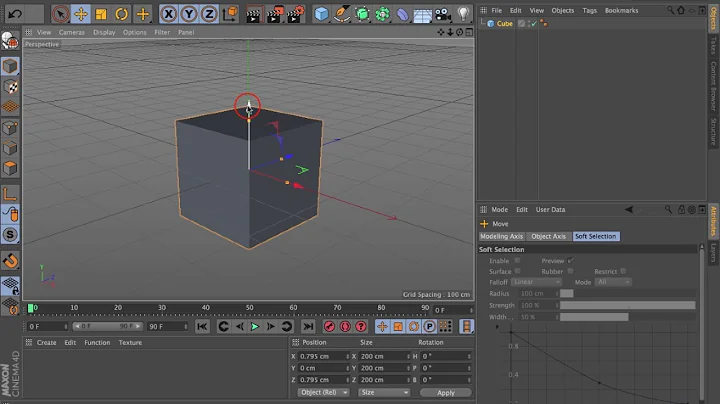The height and width of the screenshot is (404, 720).
Task: Click Record Active Objects key button
Action: (329, 326)
